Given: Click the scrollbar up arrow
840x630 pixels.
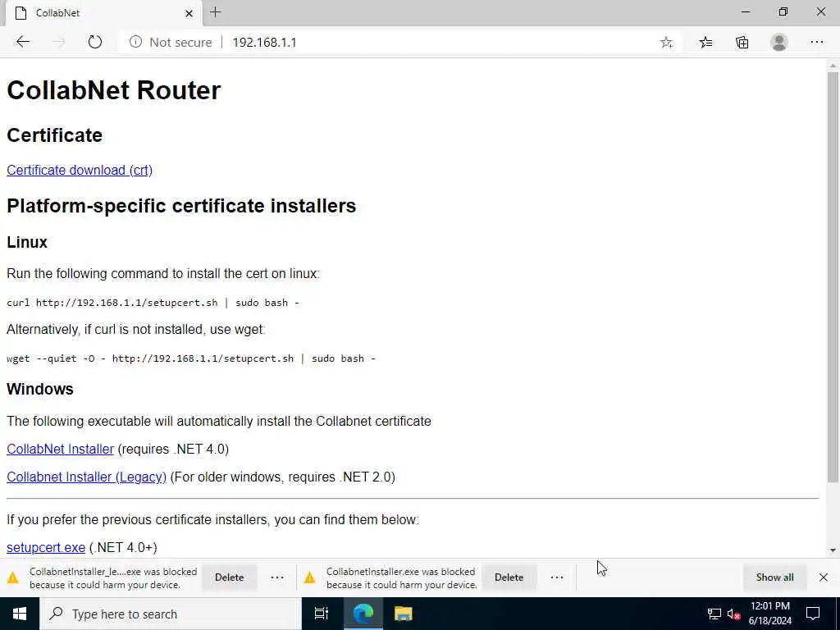Looking at the screenshot, I should pyautogui.click(x=833, y=66).
